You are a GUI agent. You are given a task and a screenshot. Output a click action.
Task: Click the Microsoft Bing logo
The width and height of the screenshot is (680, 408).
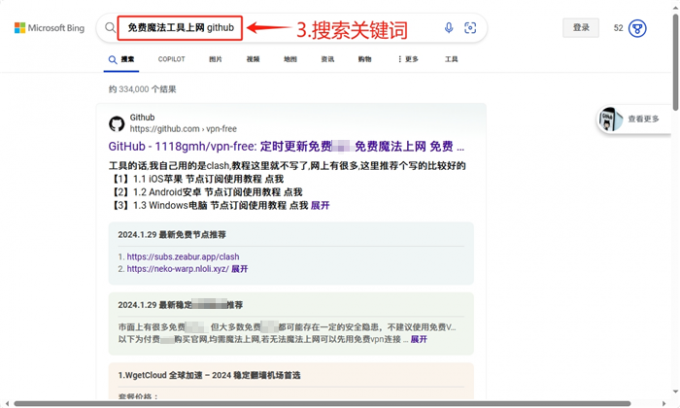pos(49,28)
